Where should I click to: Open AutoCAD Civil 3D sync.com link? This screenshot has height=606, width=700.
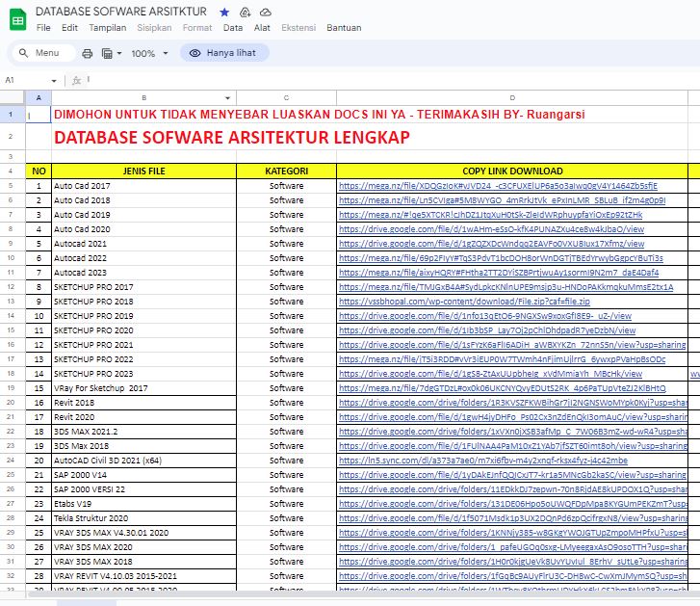tap(483, 461)
